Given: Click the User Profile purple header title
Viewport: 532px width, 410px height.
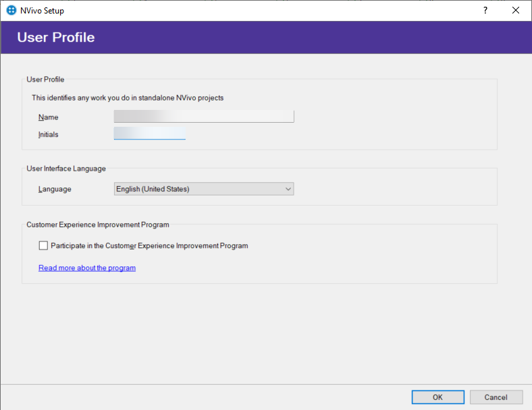Looking at the screenshot, I should (56, 37).
